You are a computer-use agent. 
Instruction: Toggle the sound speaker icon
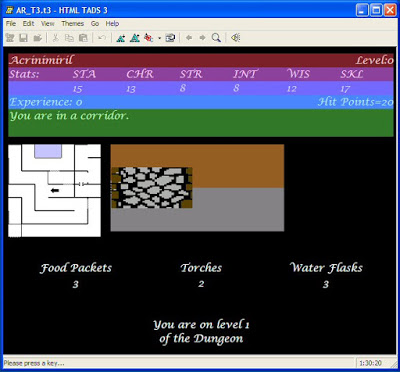click(236, 38)
